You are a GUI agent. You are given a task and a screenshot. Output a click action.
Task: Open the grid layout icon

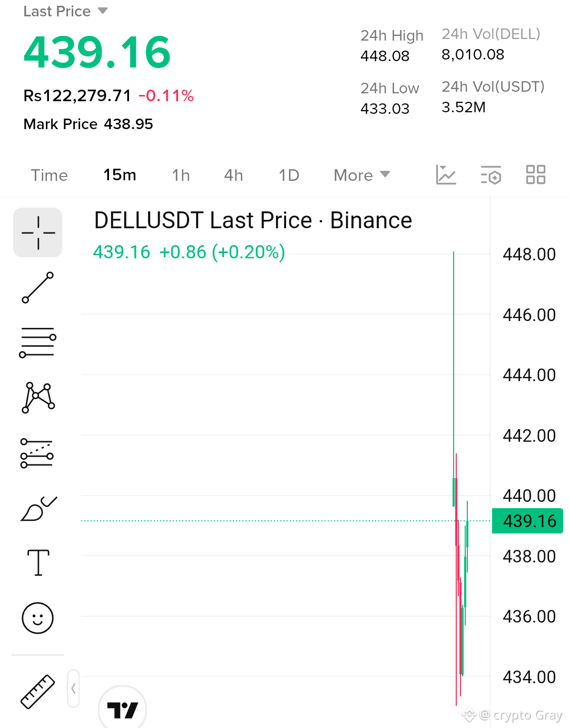click(536, 174)
